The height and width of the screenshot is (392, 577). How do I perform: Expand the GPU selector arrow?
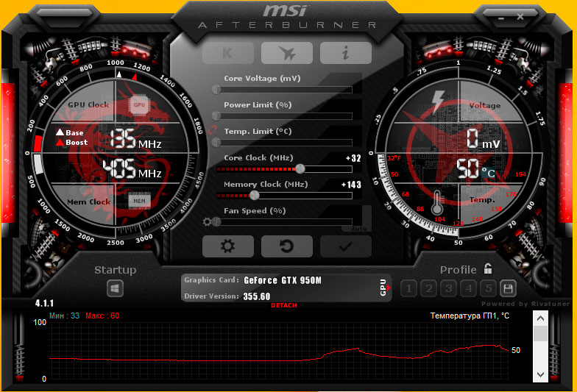[389, 288]
